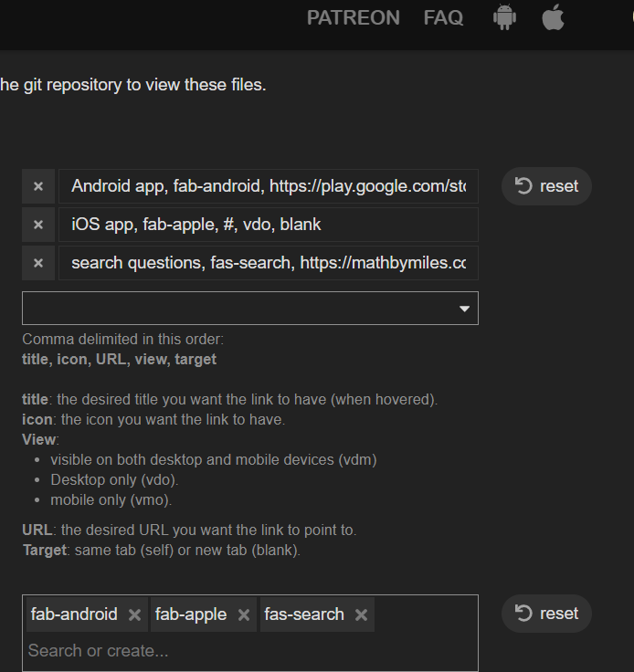Click the Apple logo icon in header
634x672 pixels.
(x=553, y=17)
